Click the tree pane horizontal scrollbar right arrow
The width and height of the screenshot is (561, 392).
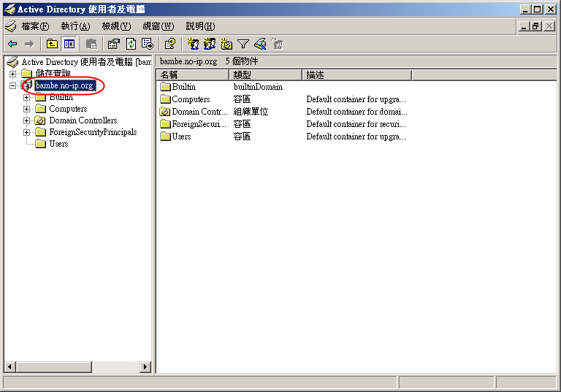(x=145, y=367)
